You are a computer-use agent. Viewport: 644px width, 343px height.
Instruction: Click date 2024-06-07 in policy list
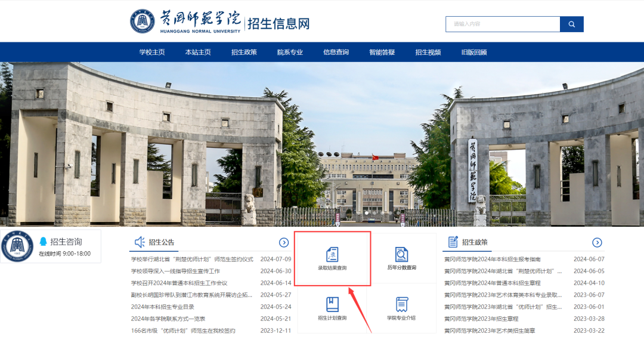(589, 259)
